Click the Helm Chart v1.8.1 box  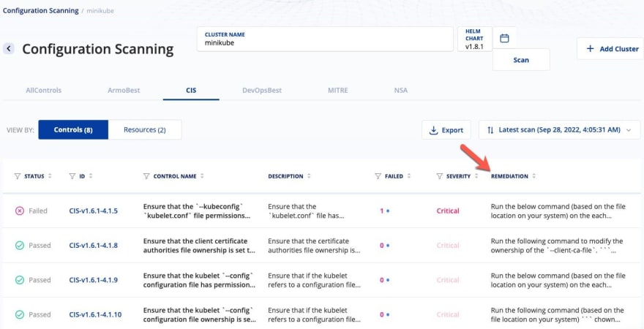pyautogui.click(x=474, y=39)
